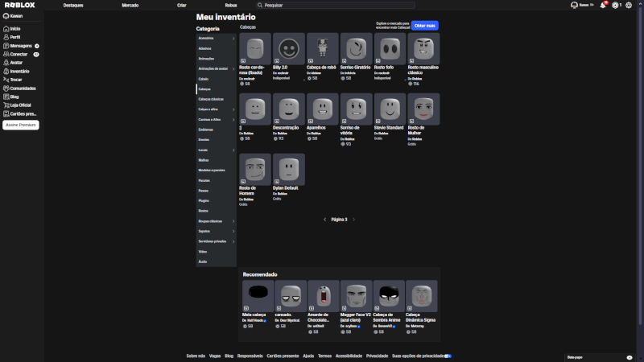
Task: Click the Pesquisar search field
Action: pyautogui.click(x=336, y=6)
